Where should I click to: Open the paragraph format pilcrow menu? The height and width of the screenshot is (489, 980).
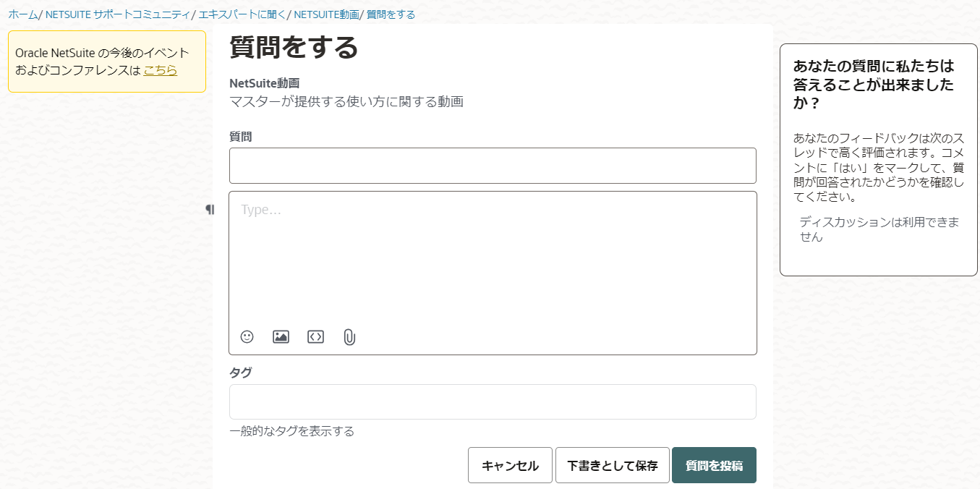210,209
